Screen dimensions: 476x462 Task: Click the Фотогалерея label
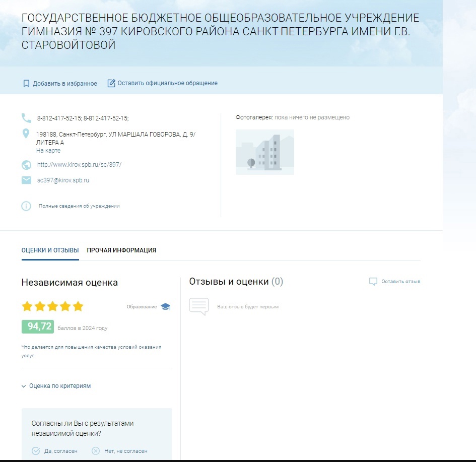pyautogui.click(x=254, y=117)
